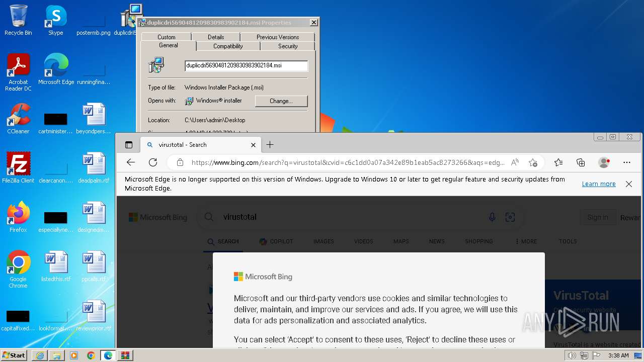Select reviewprior.rtf document on desktop
This screenshot has height=362, width=644.
[94, 316]
